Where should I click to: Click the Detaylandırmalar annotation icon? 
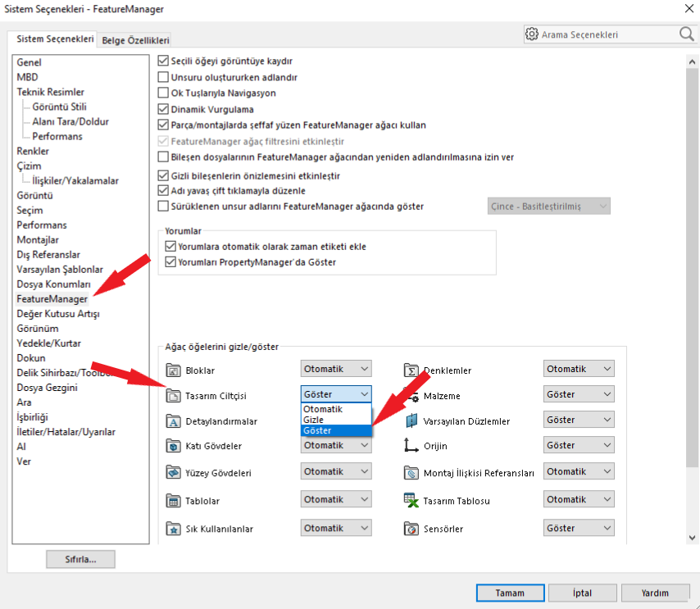(x=172, y=421)
